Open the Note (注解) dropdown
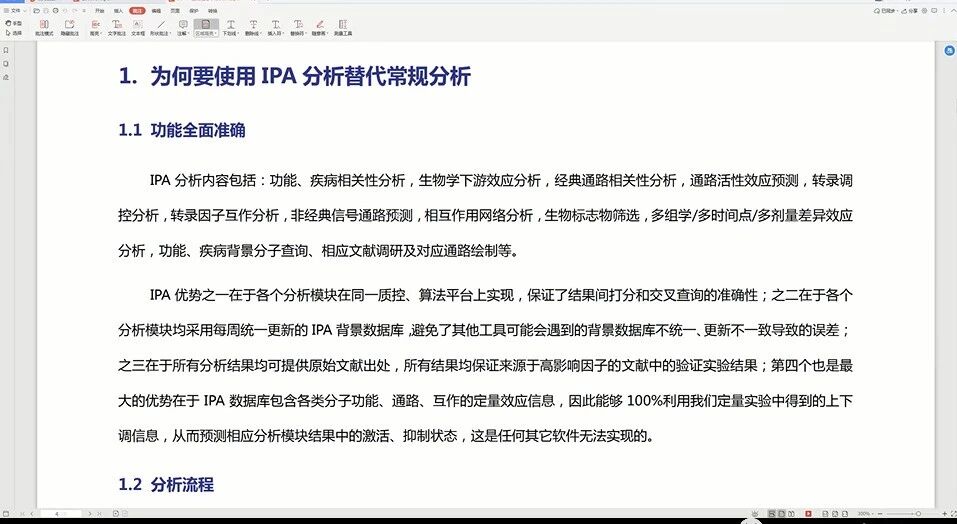The height and width of the screenshot is (524, 957). pyautogui.click(x=182, y=28)
